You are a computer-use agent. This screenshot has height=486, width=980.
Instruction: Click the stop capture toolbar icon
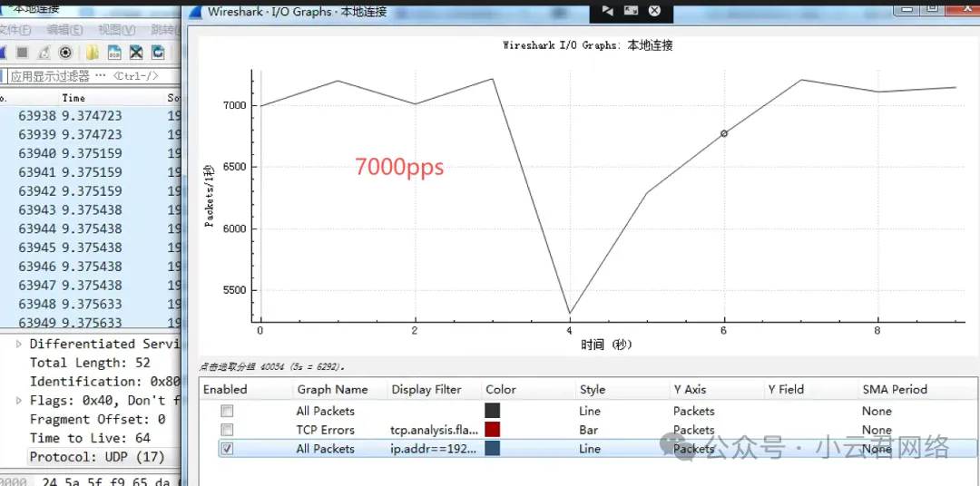[x=22, y=53]
